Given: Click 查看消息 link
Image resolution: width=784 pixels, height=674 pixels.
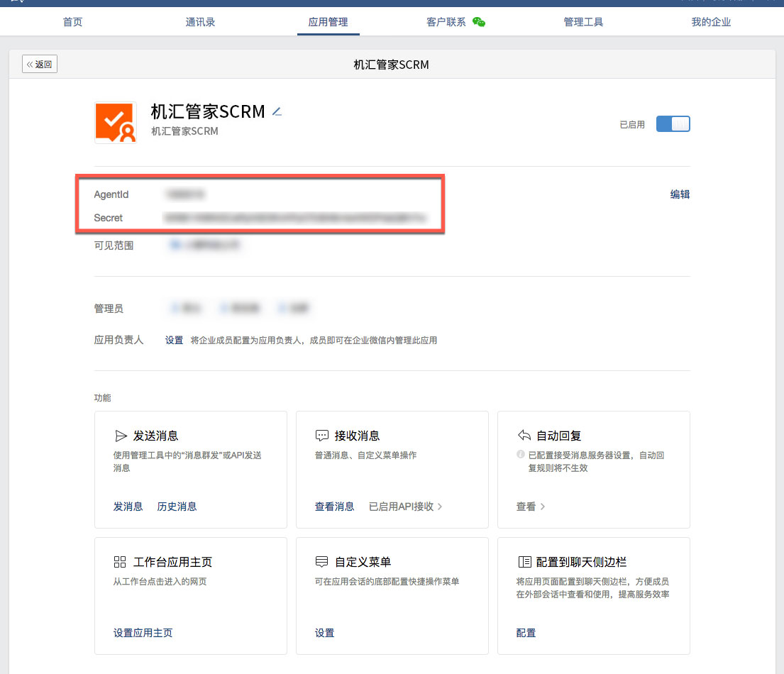Looking at the screenshot, I should tap(334, 507).
